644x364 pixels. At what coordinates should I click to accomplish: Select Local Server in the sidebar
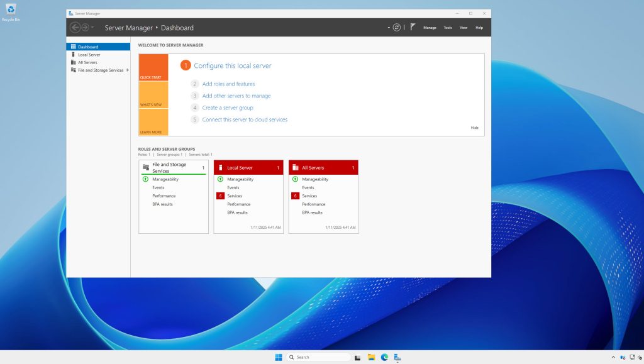click(x=98, y=55)
